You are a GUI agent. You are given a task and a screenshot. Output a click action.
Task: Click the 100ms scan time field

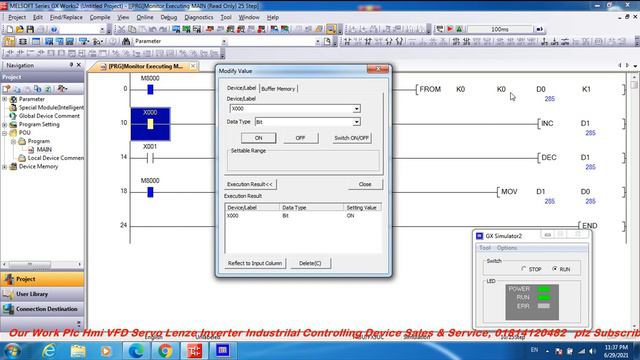pyautogui.click(x=500, y=29)
